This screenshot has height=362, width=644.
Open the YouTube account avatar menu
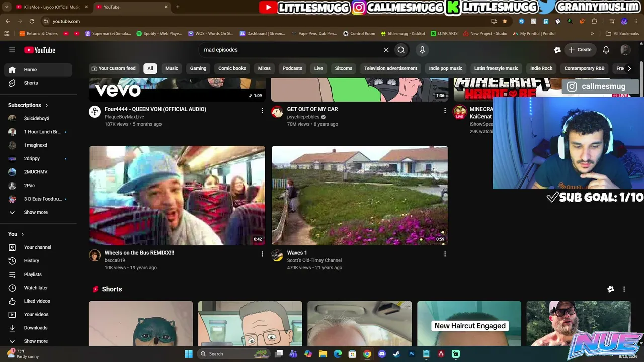625,50
